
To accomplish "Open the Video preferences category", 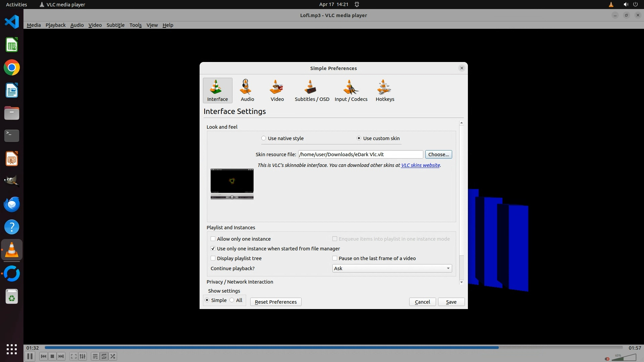I will (277, 90).
